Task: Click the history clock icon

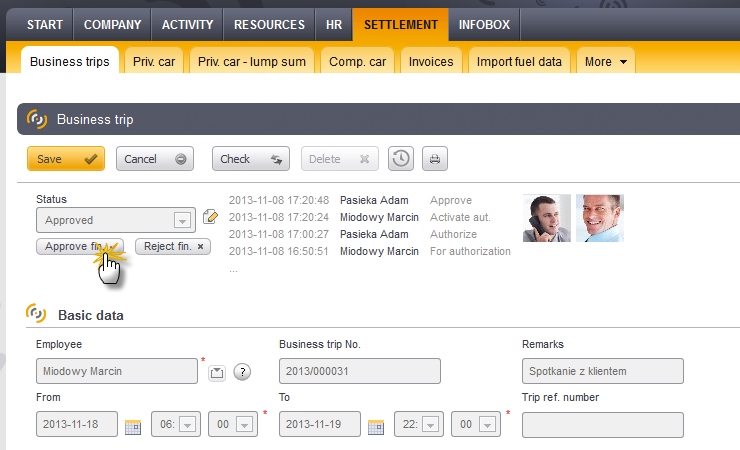Action: 400,159
